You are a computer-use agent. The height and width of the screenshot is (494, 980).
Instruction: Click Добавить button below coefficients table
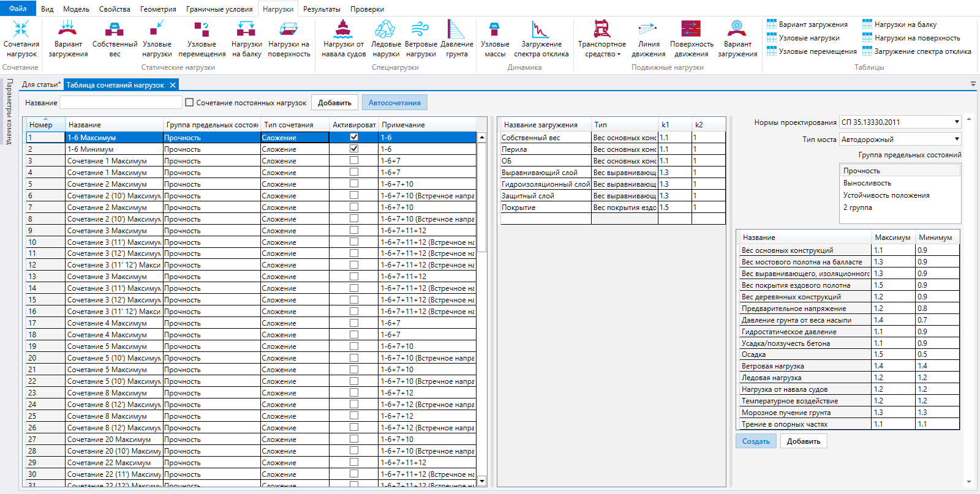pos(804,441)
